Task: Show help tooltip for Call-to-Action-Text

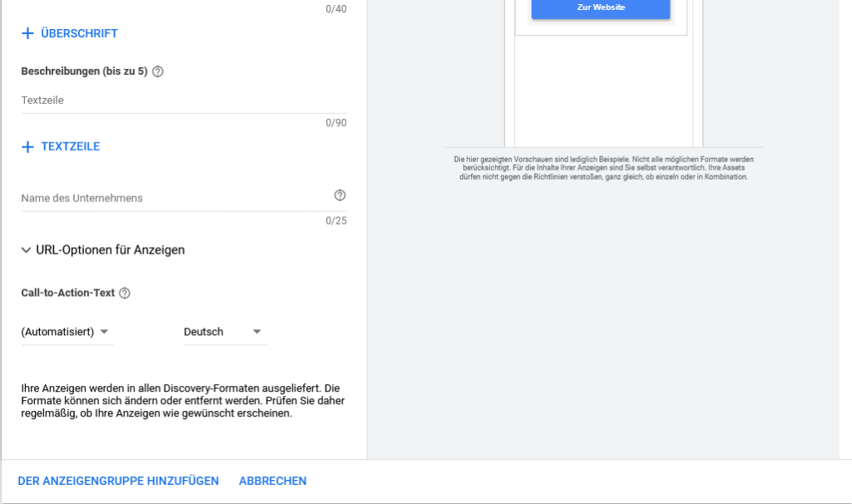Action: pos(125,293)
